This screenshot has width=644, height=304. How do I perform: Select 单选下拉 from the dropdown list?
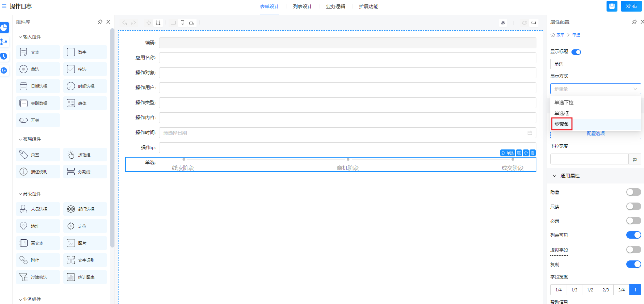pos(564,102)
